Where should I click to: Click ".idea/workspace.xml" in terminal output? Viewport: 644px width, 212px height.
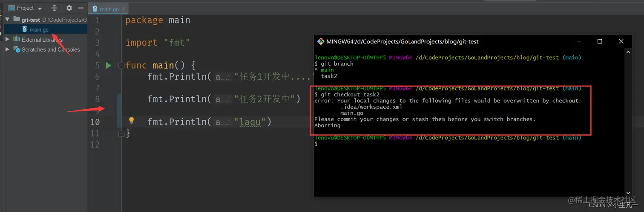[x=371, y=107]
